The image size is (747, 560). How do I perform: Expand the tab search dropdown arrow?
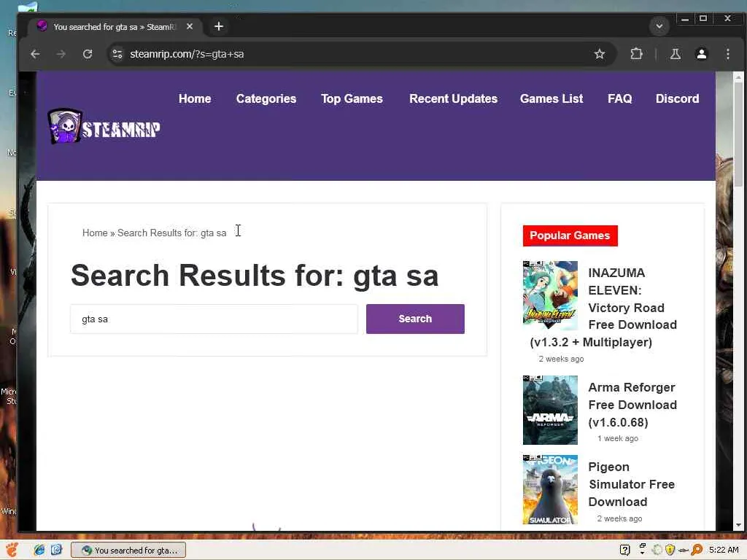point(659,26)
